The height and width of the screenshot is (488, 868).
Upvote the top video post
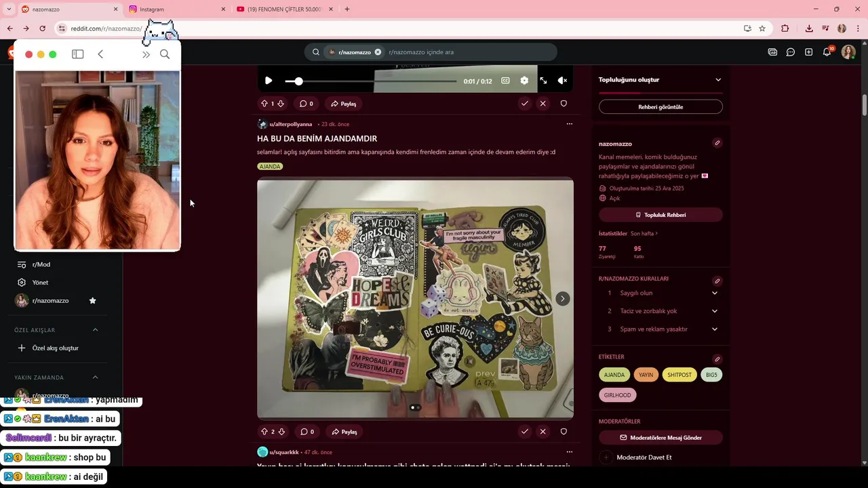[264, 104]
